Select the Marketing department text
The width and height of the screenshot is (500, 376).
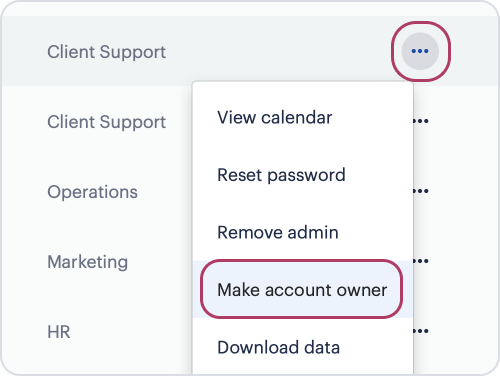tap(88, 262)
